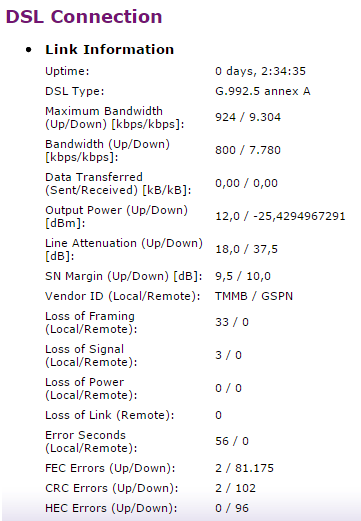Click the Loss of Framing value 33 / 0

(232, 322)
